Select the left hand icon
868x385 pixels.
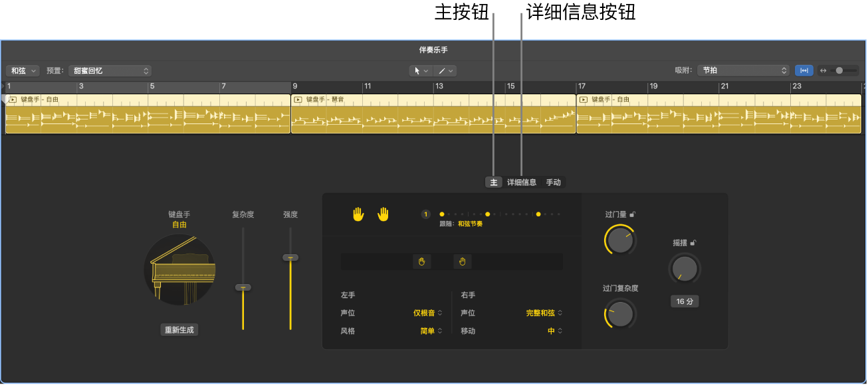tap(358, 214)
